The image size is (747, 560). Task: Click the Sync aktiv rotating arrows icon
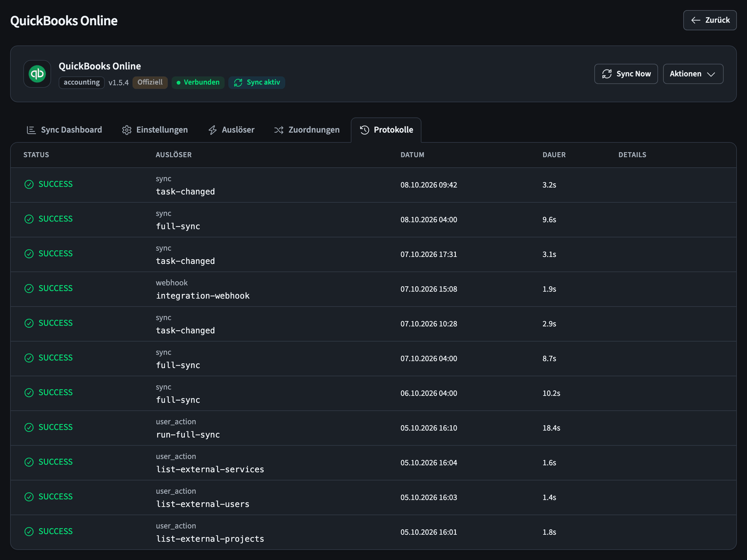coord(238,83)
